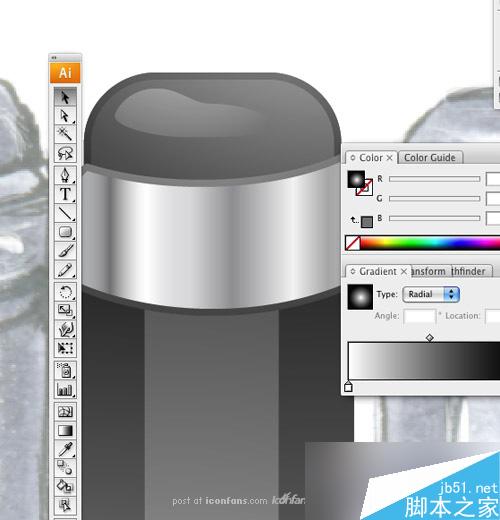
Task: Select the Mesh tool
Action: (65, 412)
